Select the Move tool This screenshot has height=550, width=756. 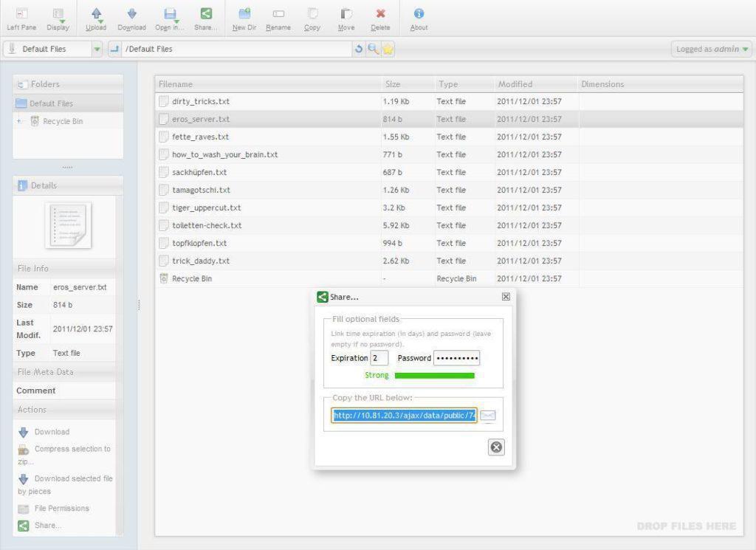click(346, 18)
